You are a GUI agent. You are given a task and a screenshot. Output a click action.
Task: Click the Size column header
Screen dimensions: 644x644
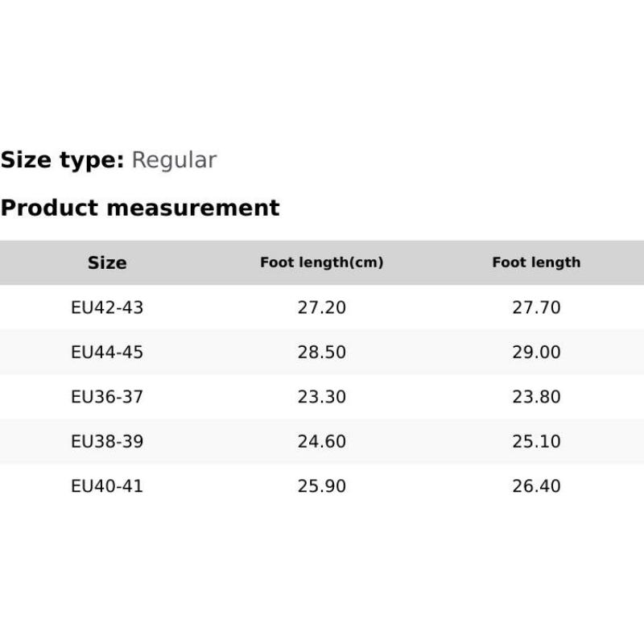tap(107, 262)
